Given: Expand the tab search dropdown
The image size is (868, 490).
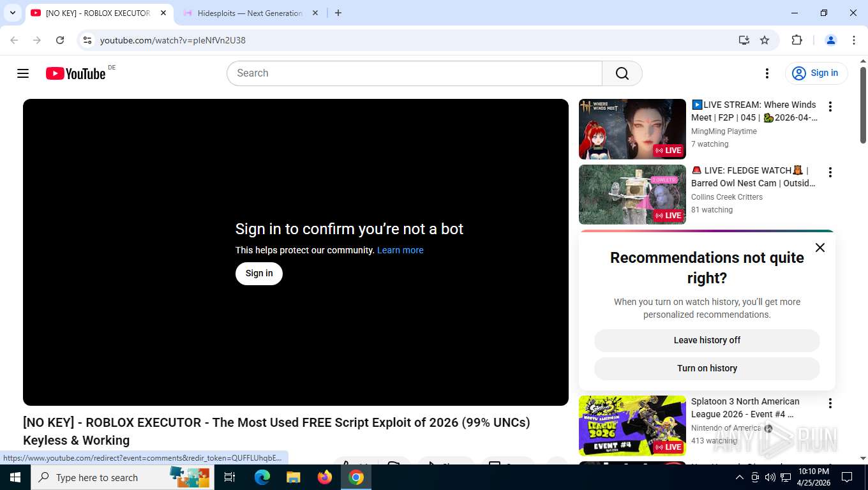Looking at the screenshot, I should tap(12, 13).
